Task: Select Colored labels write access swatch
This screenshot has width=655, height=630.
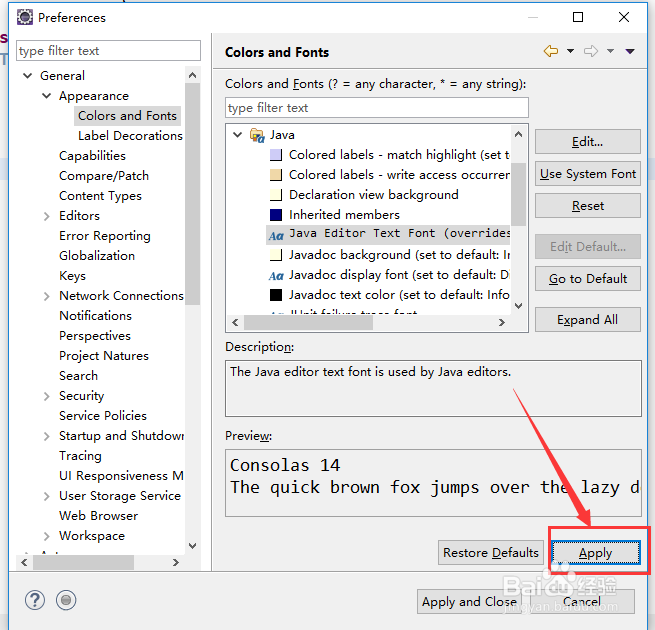Action: 276,175
